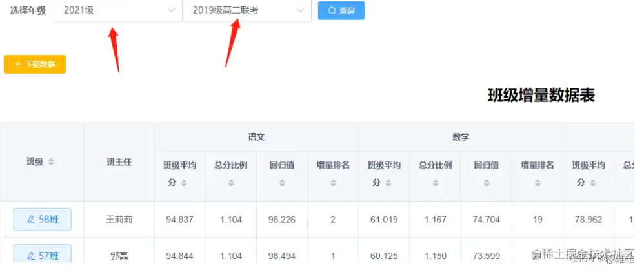
Task: Click value 60.125 in 57班 row
Action: 384,256
